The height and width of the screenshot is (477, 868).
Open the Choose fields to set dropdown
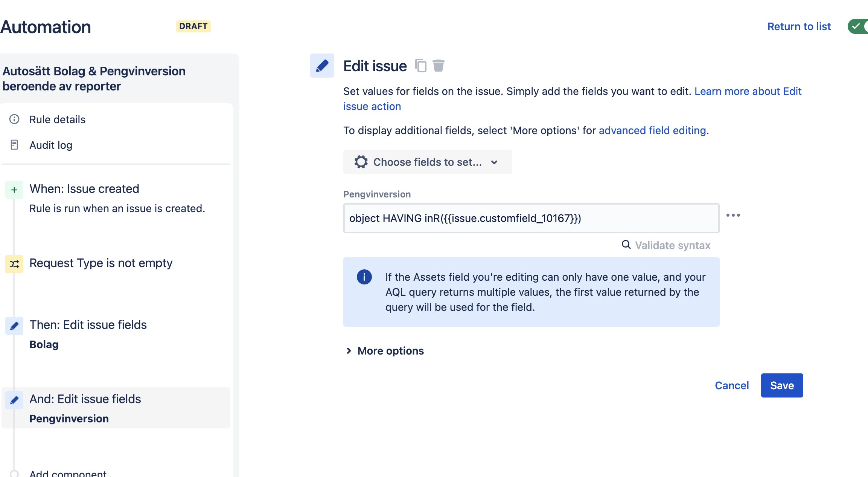click(428, 162)
